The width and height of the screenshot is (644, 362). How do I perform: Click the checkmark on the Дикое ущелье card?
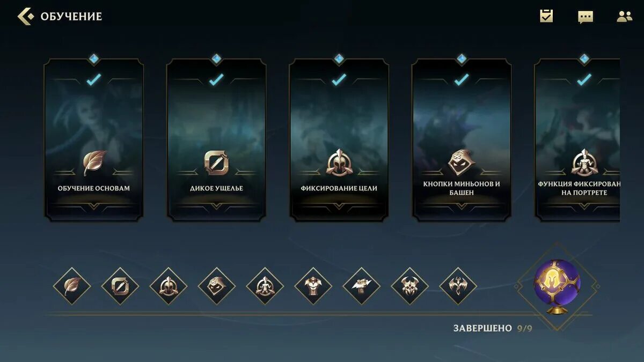[x=216, y=80]
